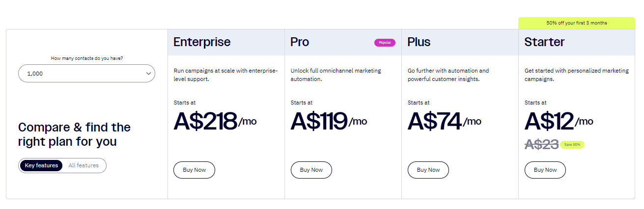Select the Plus plan heading
Image resolution: width=644 pixels, height=209 pixels.
click(419, 42)
